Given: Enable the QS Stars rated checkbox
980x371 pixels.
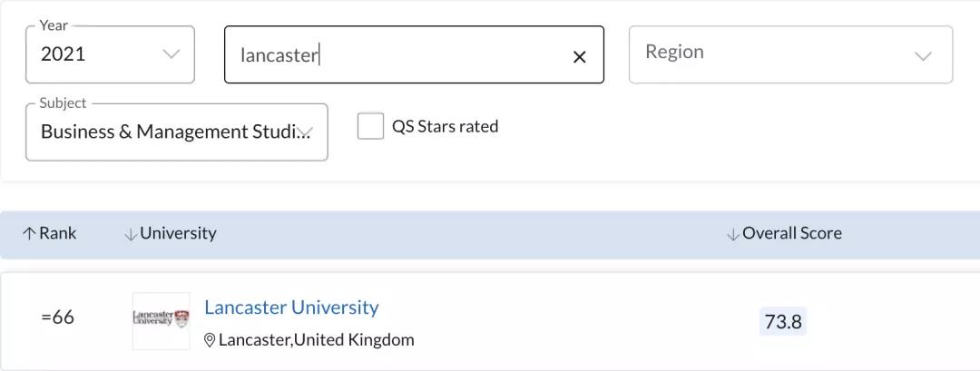Looking at the screenshot, I should (x=370, y=126).
